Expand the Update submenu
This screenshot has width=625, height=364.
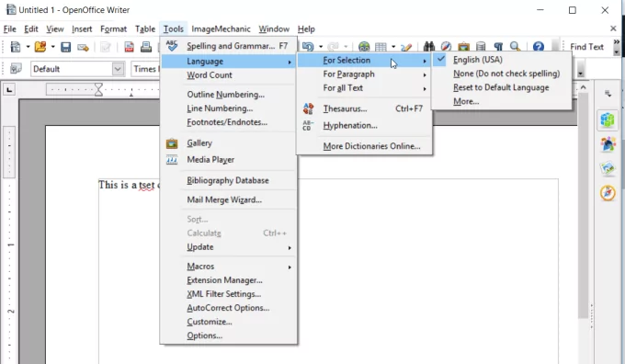(x=228, y=247)
